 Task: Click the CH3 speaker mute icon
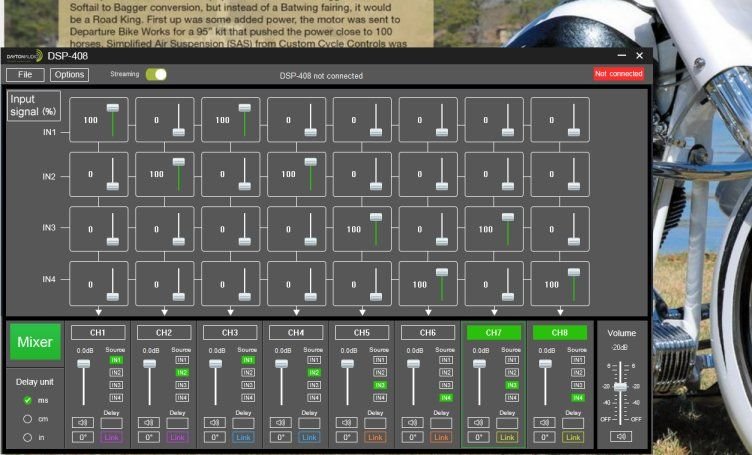[x=215, y=422]
